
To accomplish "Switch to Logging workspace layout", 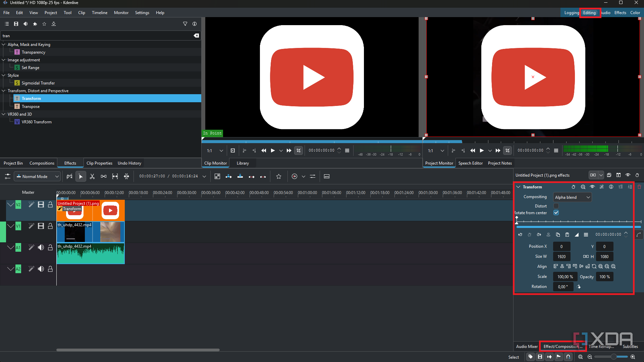I will [x=572, y=12].
